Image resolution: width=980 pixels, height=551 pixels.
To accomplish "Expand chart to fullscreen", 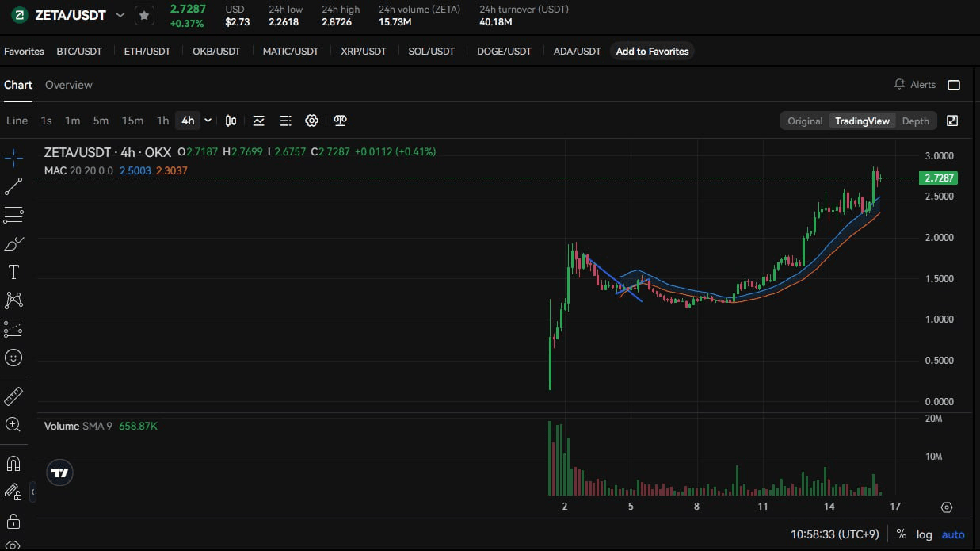I will 953,121.
